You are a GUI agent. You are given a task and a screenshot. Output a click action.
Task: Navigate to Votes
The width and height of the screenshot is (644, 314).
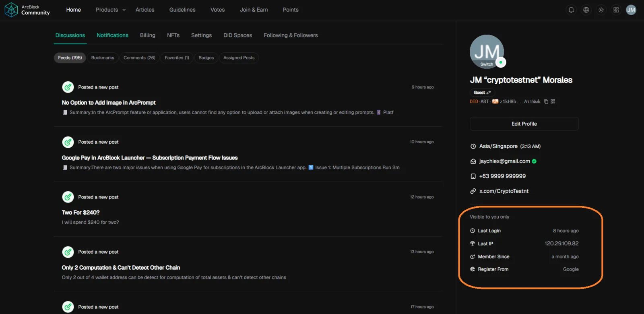click(x=218, y=10)
